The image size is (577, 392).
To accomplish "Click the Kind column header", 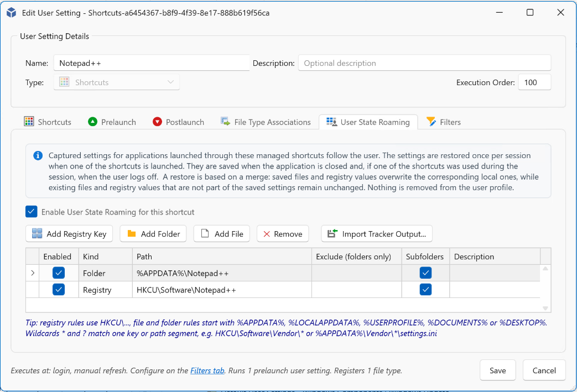I will pyautogui.click(x=106, y=257).
